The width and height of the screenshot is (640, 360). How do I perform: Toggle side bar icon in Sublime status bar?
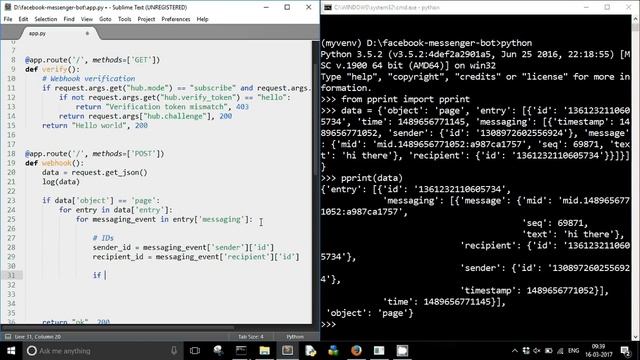(8, 337)
